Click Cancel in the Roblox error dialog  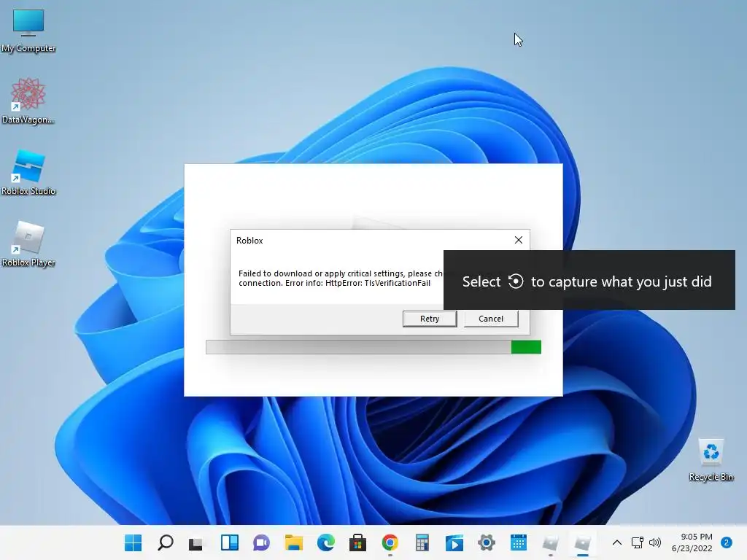(491, 319)
